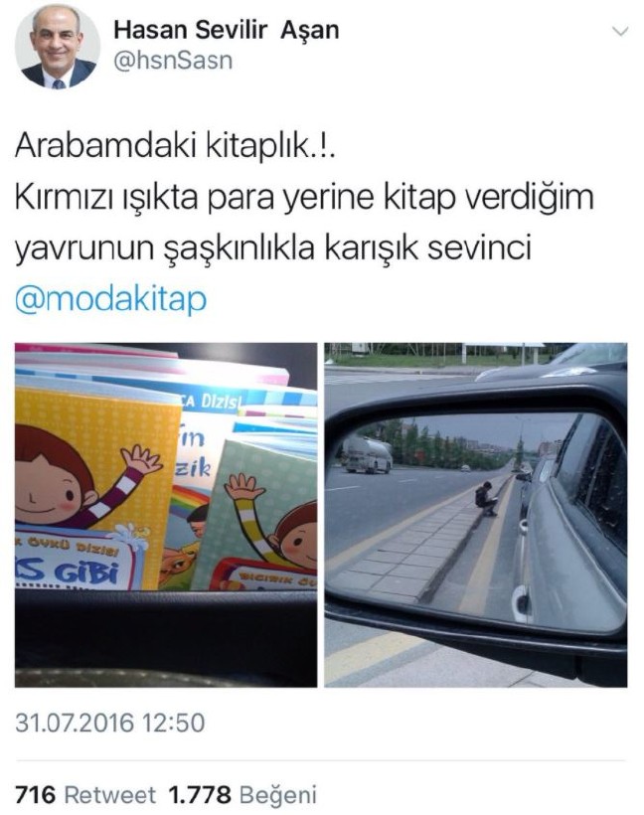
Task: View the 716 Retweet list
Action: coord(85,795)
